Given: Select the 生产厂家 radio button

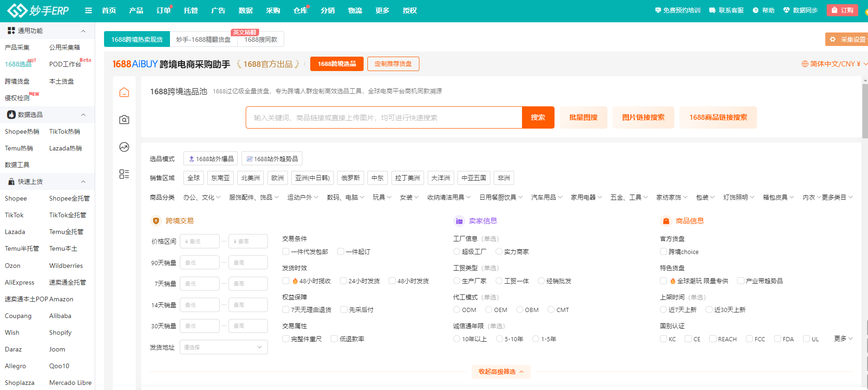Looking at the screenshot, I should tap(457, 281).
